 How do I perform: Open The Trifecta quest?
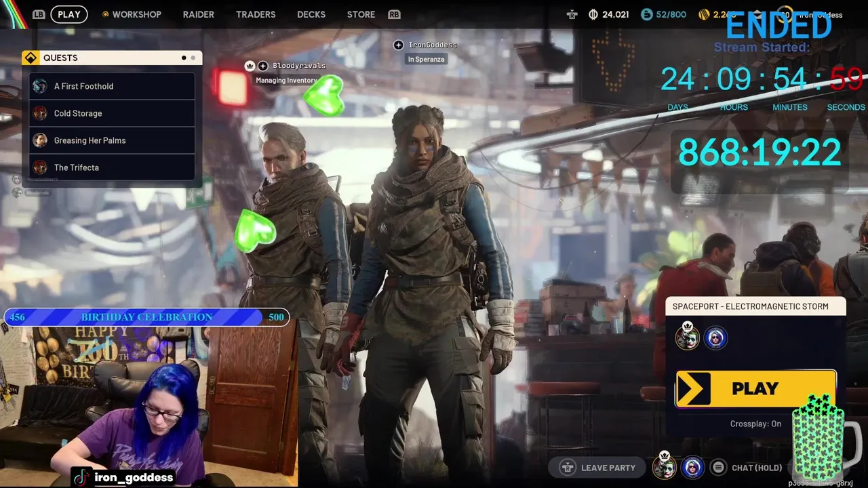112,167
